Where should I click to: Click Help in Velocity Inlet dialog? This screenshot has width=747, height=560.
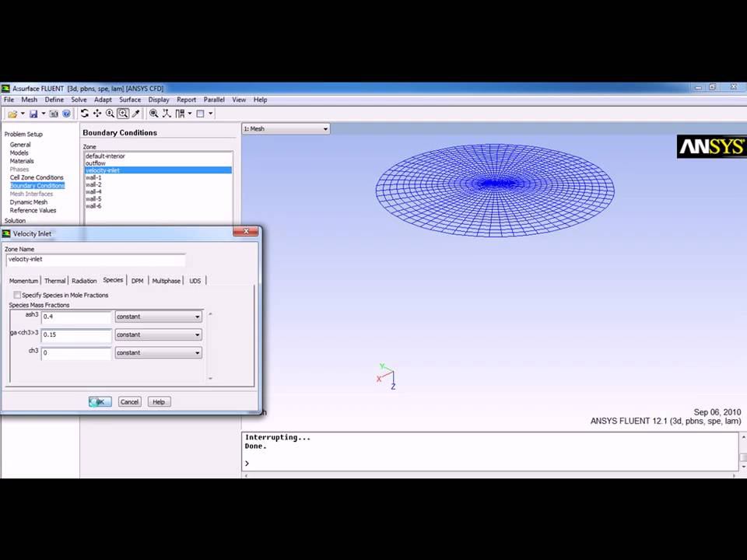(159, 402)
